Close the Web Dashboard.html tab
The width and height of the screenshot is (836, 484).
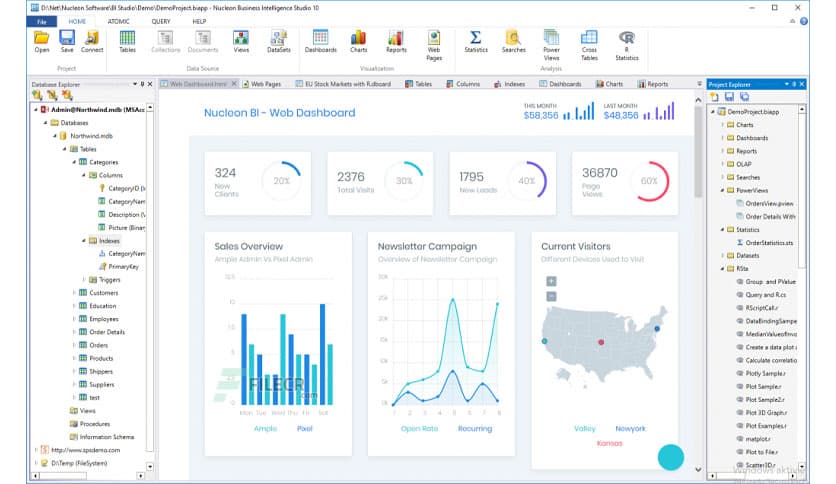click(x=234, y=84)
